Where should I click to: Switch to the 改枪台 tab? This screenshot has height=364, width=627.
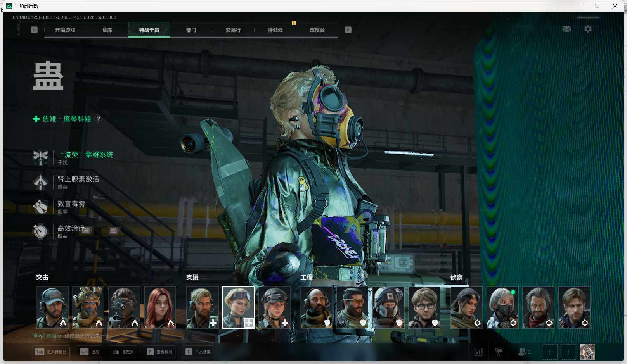317,30
